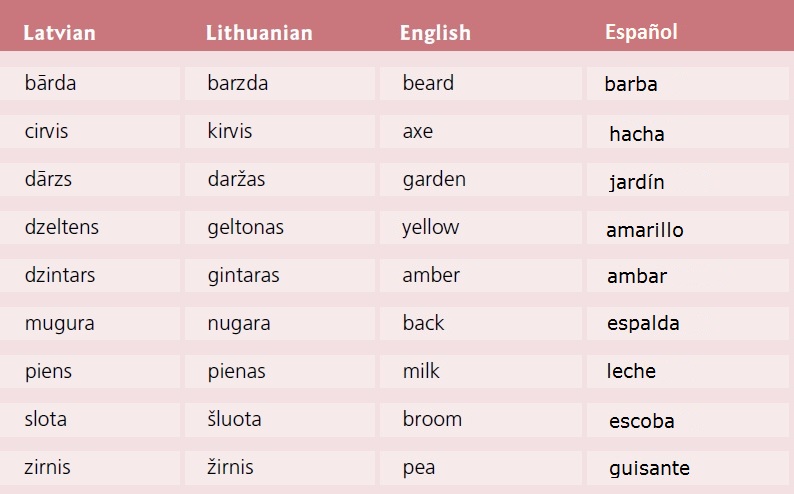Click the Latvian word dzintars

click(x=60, y=275)
